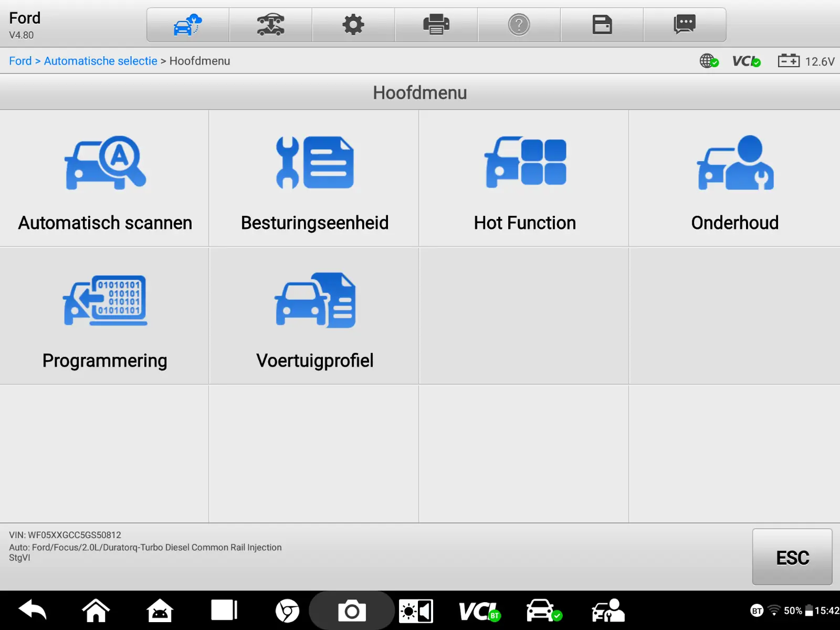Click the Hoofdmenu breadcrumb text

[199, 61]
